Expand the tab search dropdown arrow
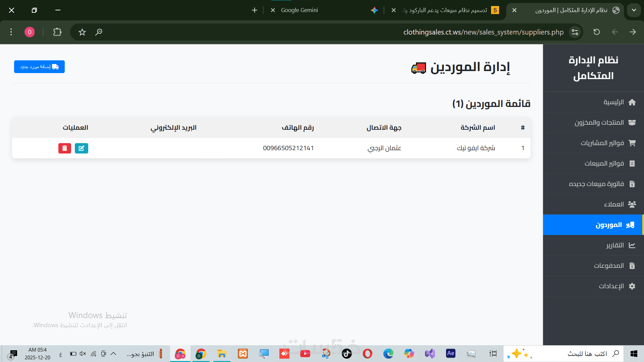 tap(634, 10)
